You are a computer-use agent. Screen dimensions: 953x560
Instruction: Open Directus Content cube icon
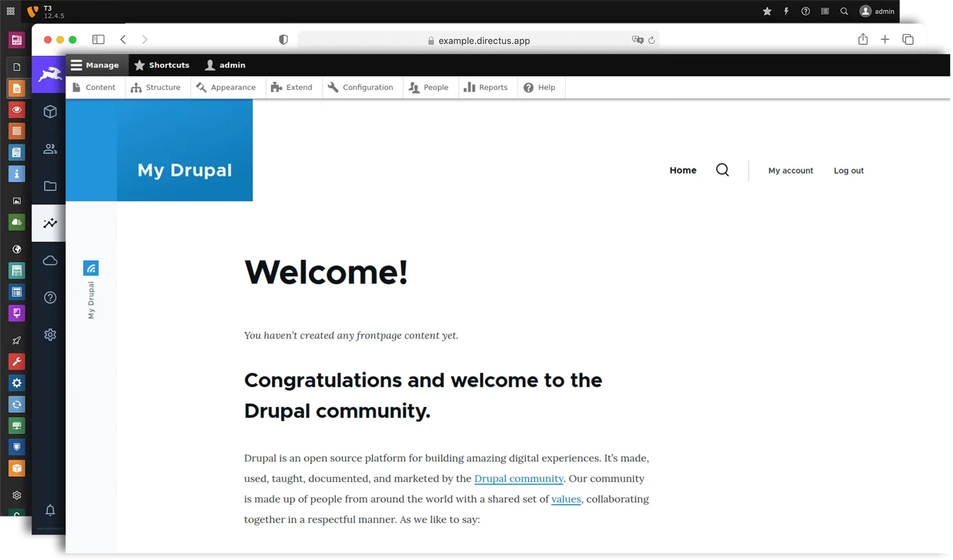[x=50, y=112]
